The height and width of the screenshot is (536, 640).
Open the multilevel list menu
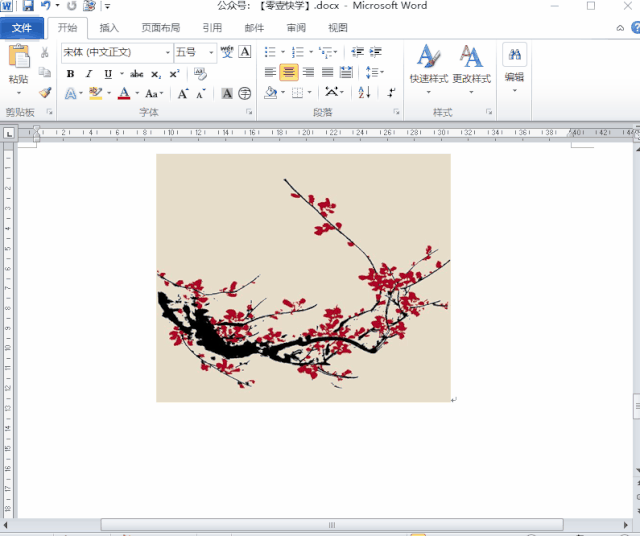(x=328, y=52)
